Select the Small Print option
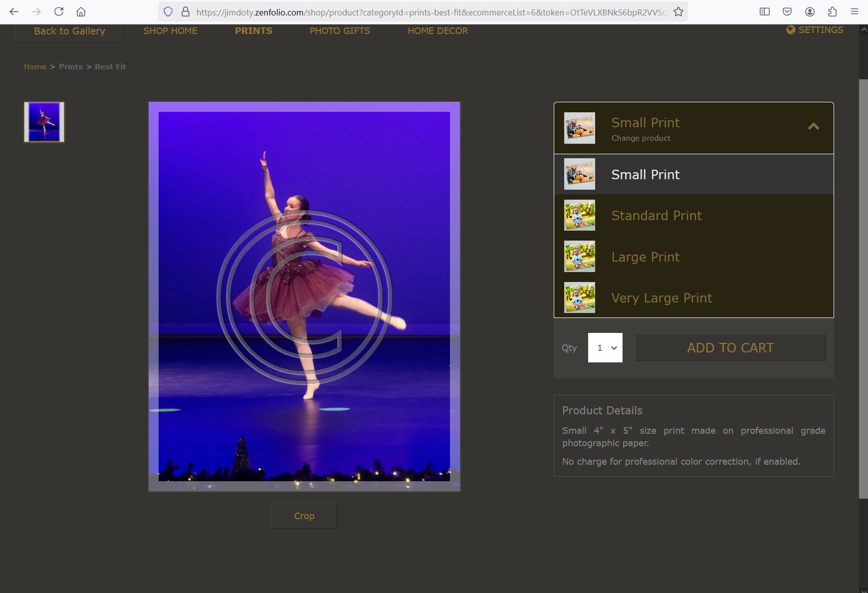 pyautogui.click(x=694, y=174)
